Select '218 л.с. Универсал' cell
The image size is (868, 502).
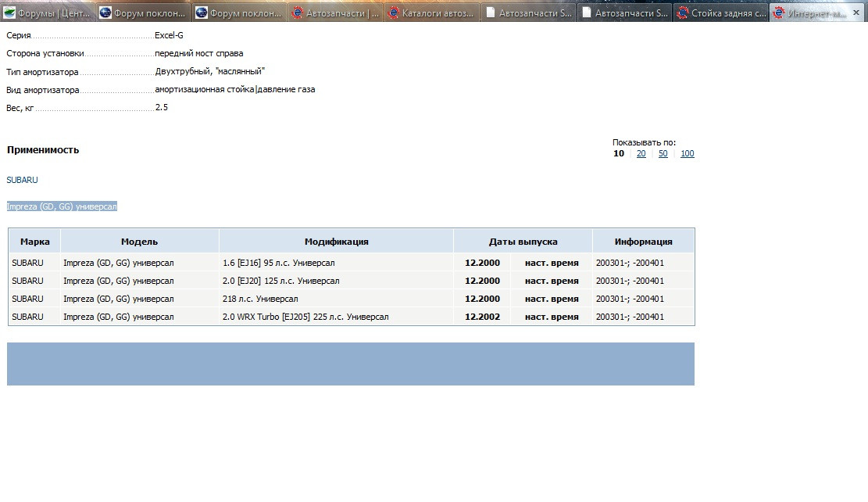(x=336, y=299)
